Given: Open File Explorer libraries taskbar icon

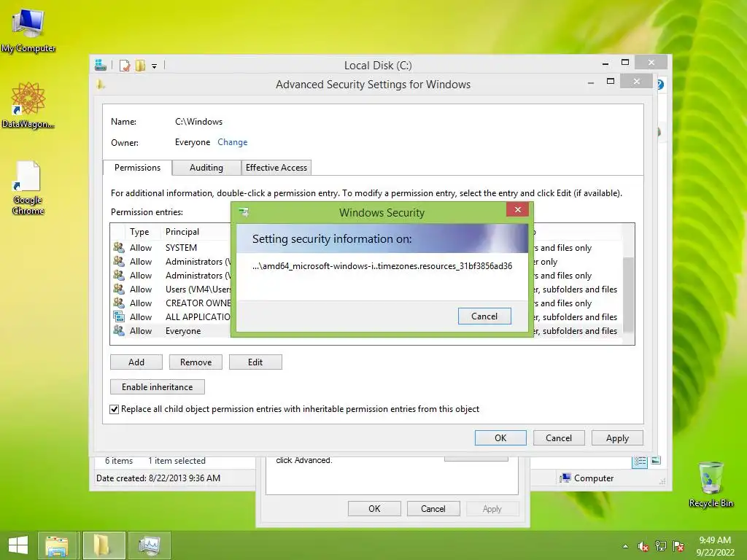Looking at the screenshot, I should coord(57,545).
